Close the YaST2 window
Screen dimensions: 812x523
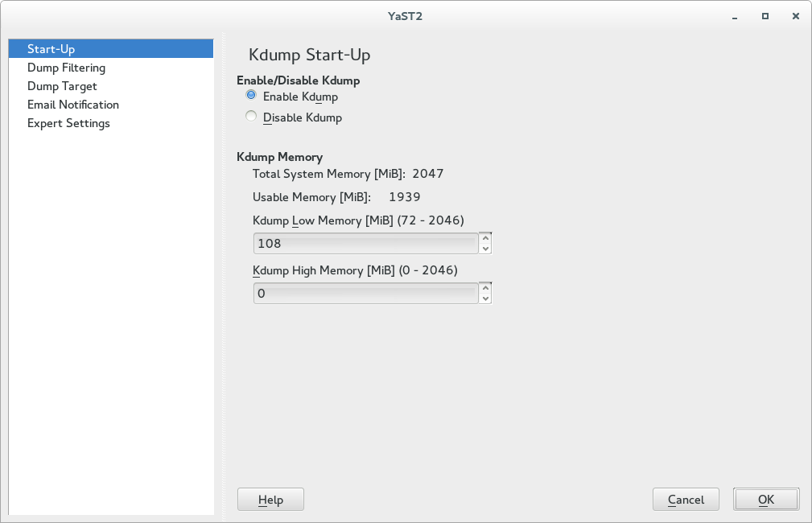pyautogui.click(x=795, y=16)
